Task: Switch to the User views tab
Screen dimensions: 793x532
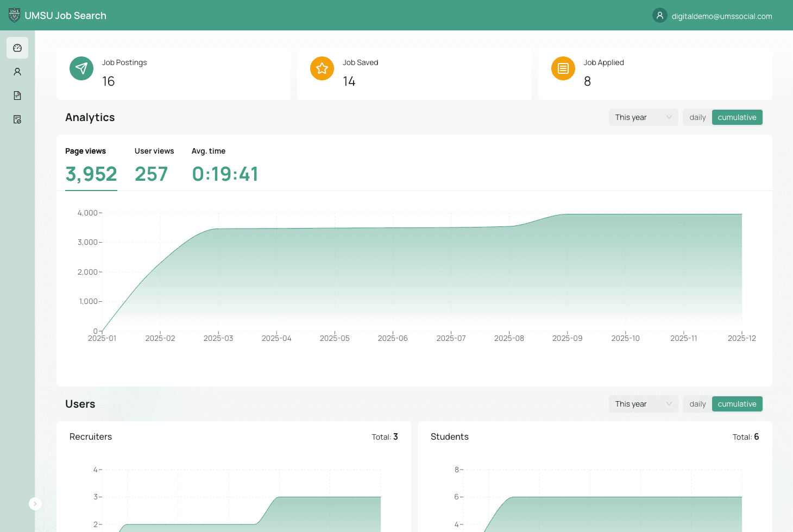Action: point(154,166)
